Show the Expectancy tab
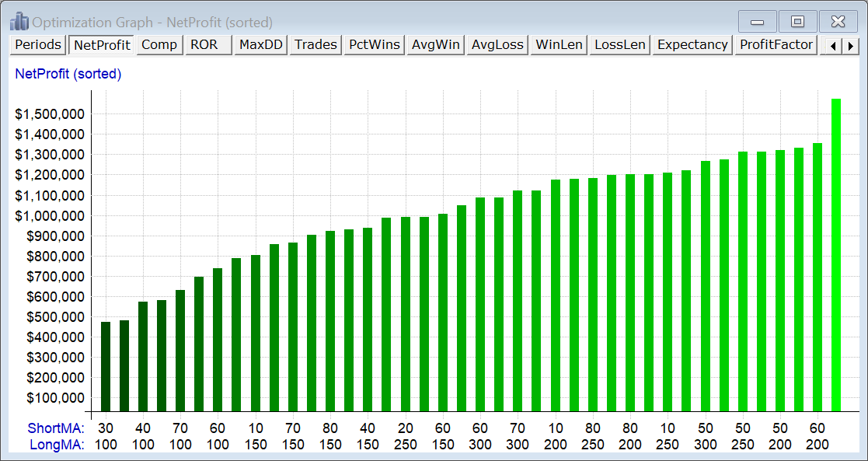868x461 pixels. [692, 45]
